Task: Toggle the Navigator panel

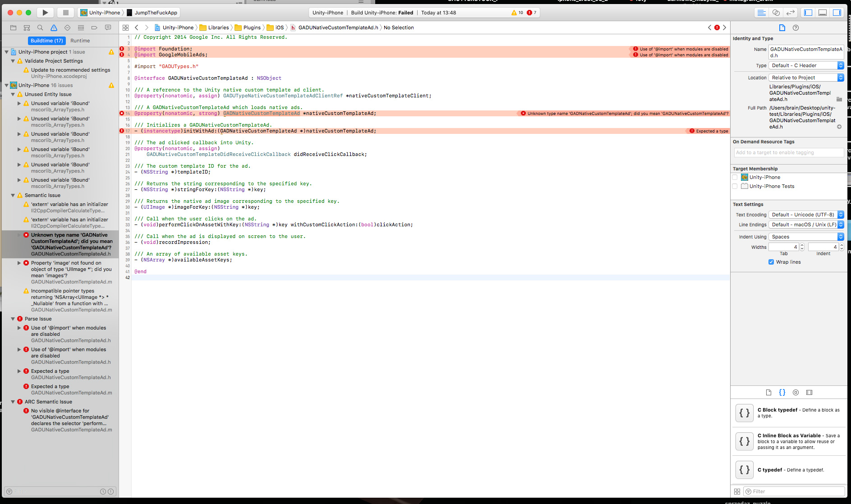Action: (x=808, y=13)
